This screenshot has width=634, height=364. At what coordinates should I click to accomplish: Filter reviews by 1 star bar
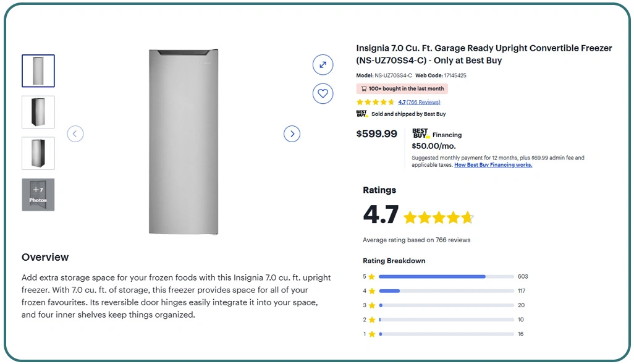446,334
